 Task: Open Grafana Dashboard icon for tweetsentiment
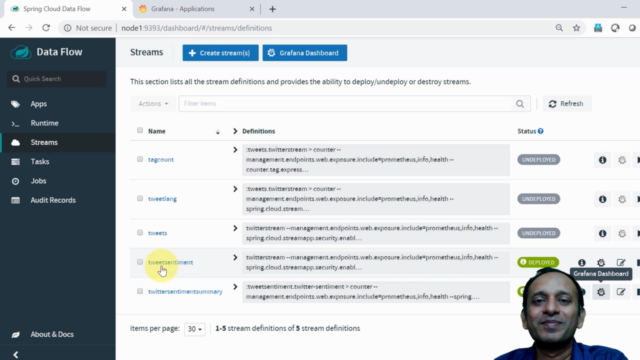click(601, 262)
